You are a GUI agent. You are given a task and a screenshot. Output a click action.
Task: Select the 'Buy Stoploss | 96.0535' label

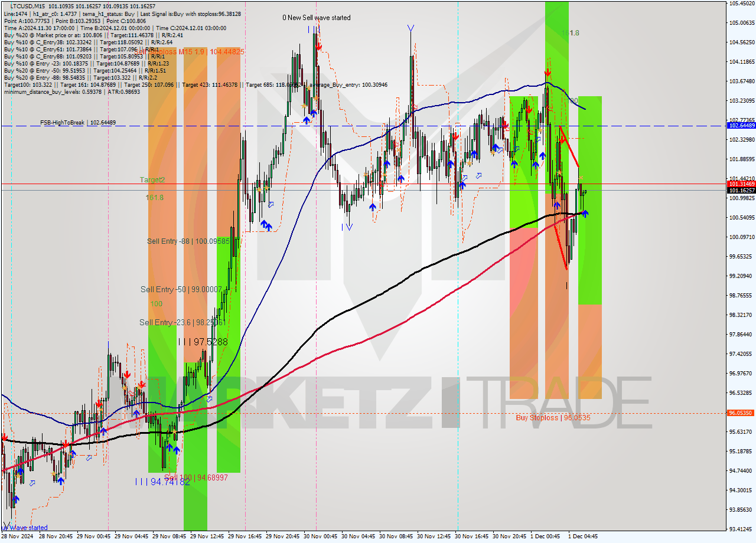coord(553,418)
